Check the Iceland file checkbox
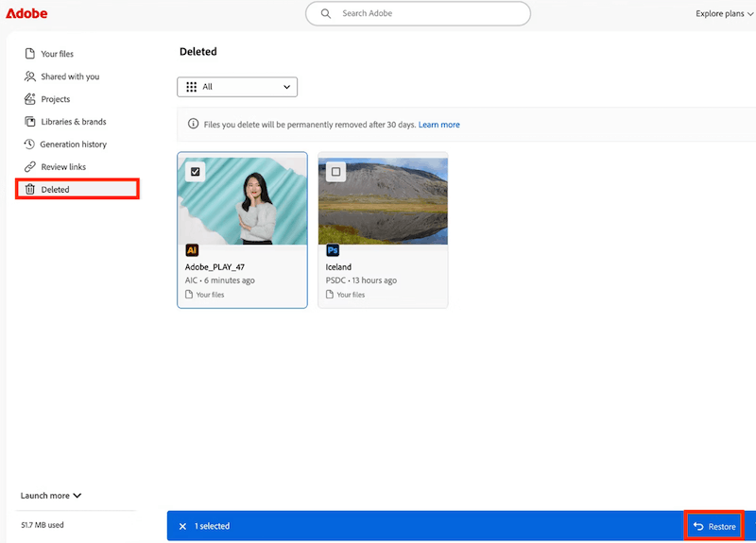The width and height of the screenshot is (756, 543). tap(336, 172)
